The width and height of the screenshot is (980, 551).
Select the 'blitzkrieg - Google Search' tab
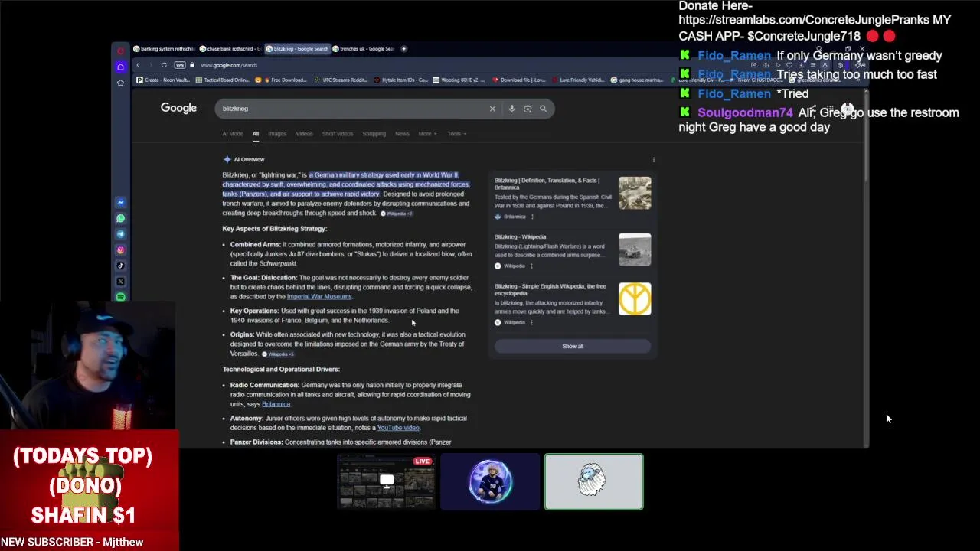[297, 48]
